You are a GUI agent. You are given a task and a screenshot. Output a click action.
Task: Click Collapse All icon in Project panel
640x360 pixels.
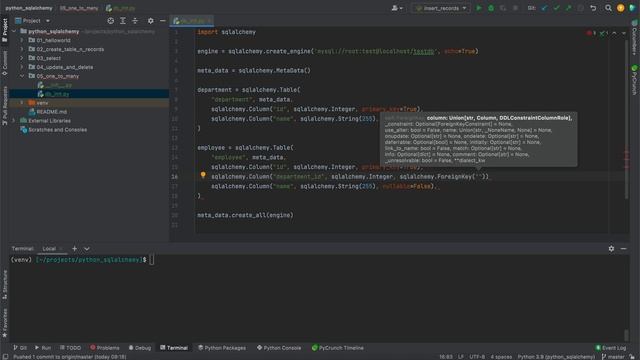[135, 21]
